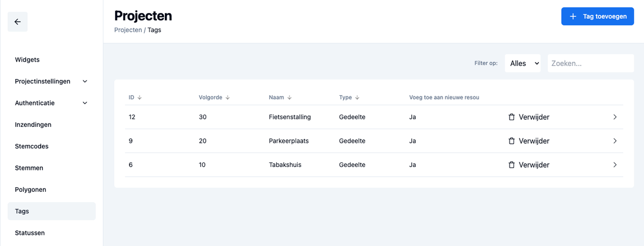
Task: Expand Authenticatie submenu
Action: [85, 103]
